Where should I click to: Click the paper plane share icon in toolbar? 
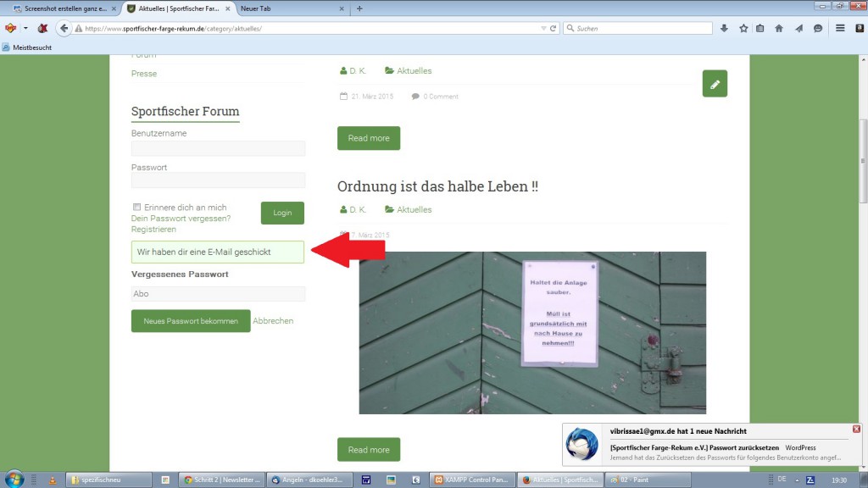[x=798, y=28]
